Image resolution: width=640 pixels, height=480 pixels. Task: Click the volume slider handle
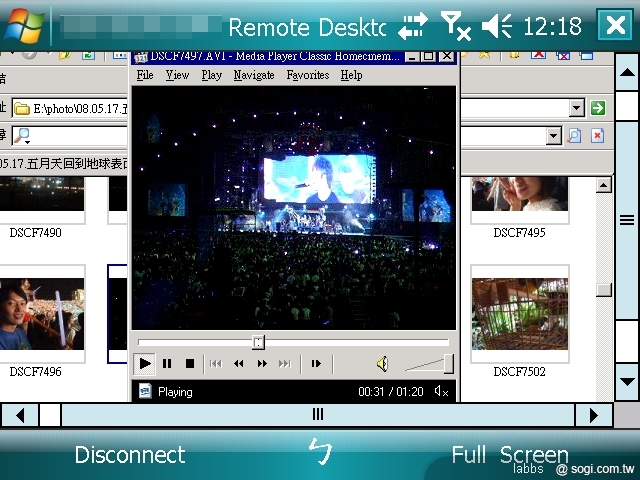pyautogui.click(x=448, y=363)
